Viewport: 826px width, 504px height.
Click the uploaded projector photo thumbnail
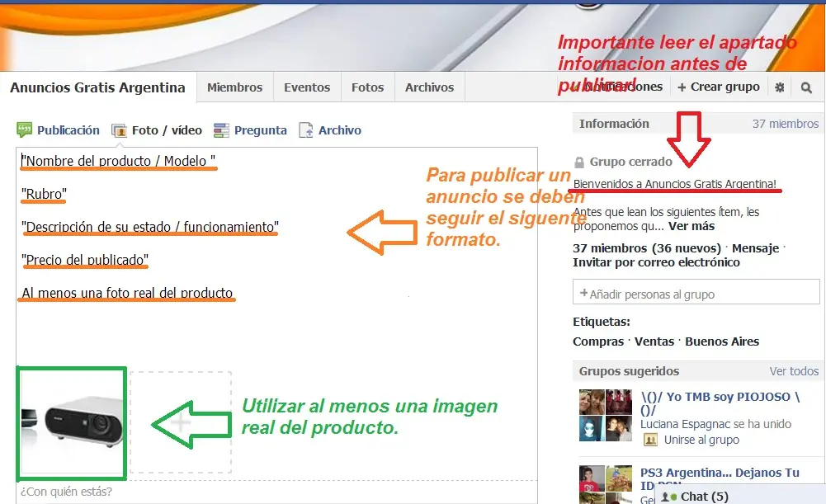pyautogui.click(x=72, y=423)
